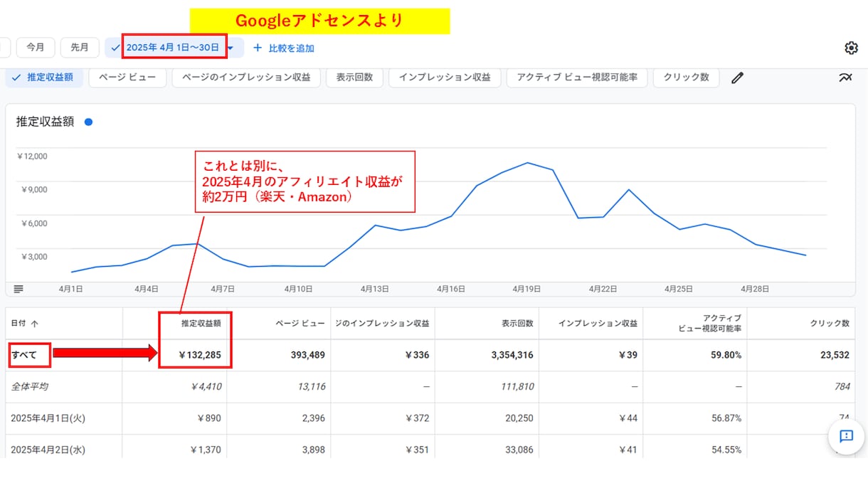Click the 59.80% viewability cell
The width and height of the screenshot is (868, 488).
pos(725,355)
